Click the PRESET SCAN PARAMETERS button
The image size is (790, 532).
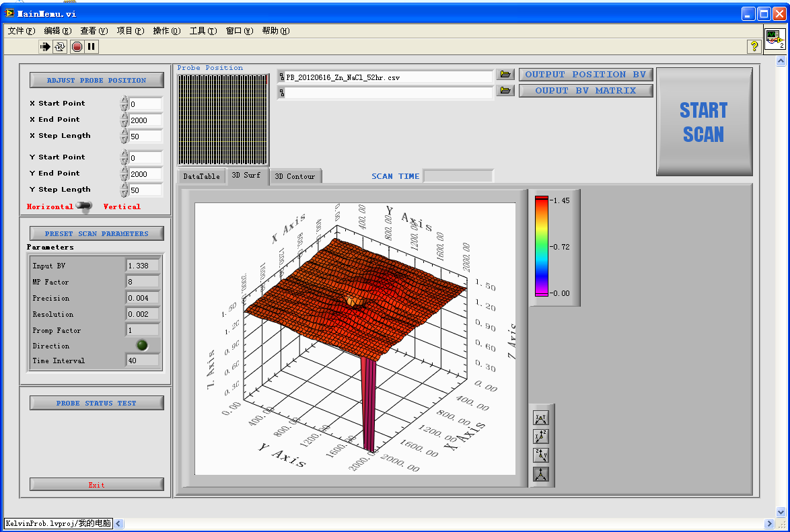(97, 234)
